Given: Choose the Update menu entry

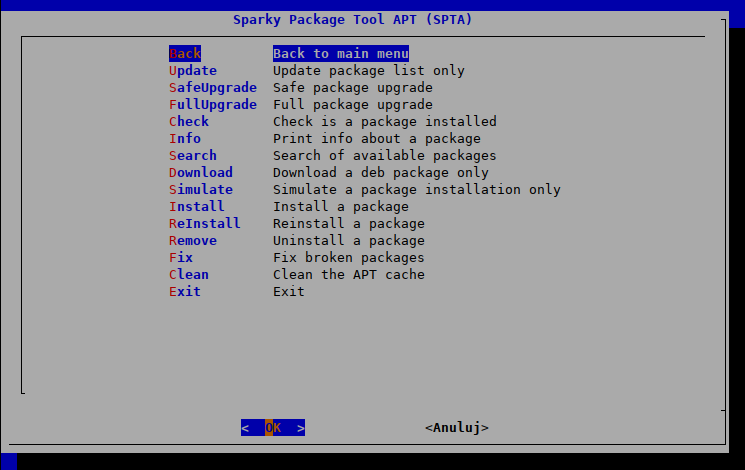Looking at the screenshot, I should [x=193, y=71].
